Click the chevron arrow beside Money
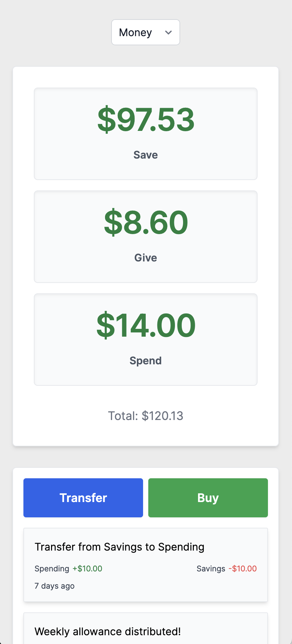The image size is (292, 644). pos(168,32)
